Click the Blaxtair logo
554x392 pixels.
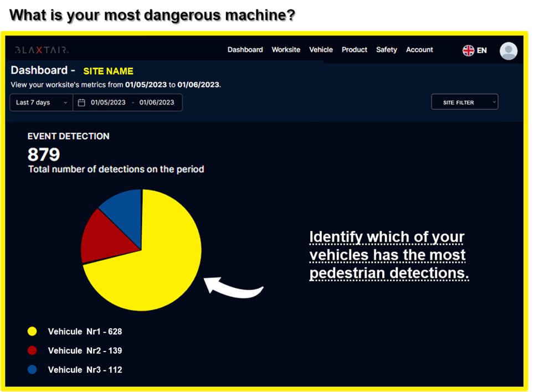(x=42, y=50)
